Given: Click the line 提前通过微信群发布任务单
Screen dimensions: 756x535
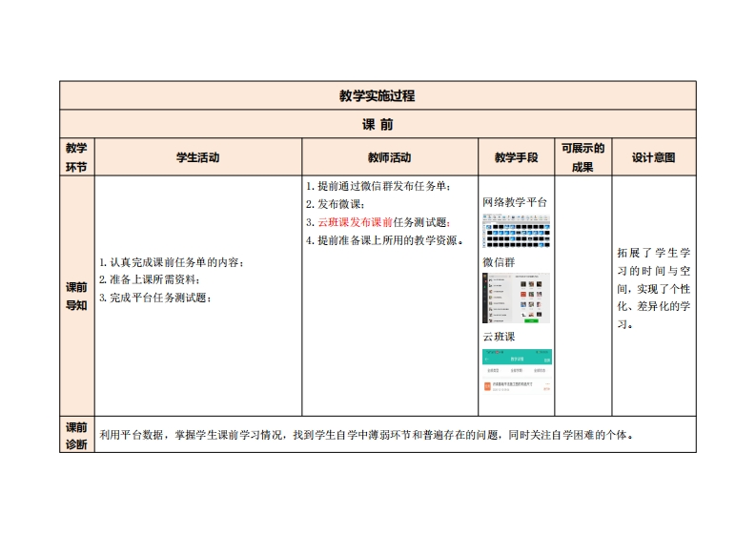Looking at the screenshot, I should (x=378, y=186).
